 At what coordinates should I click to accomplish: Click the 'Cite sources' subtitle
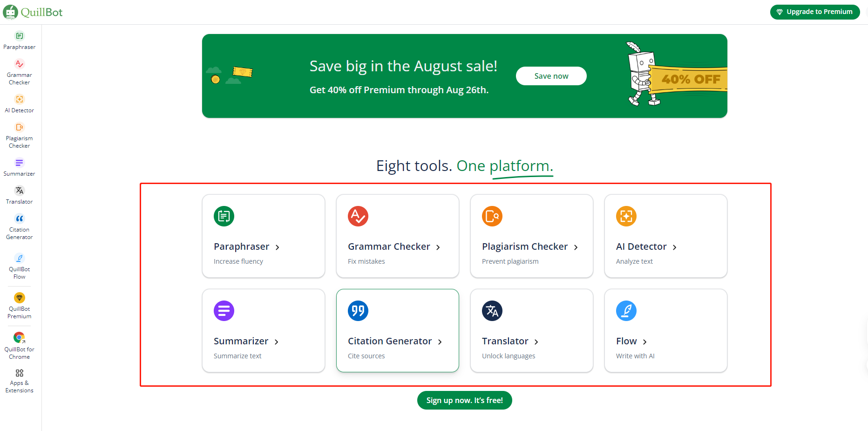tap(366, 356)
